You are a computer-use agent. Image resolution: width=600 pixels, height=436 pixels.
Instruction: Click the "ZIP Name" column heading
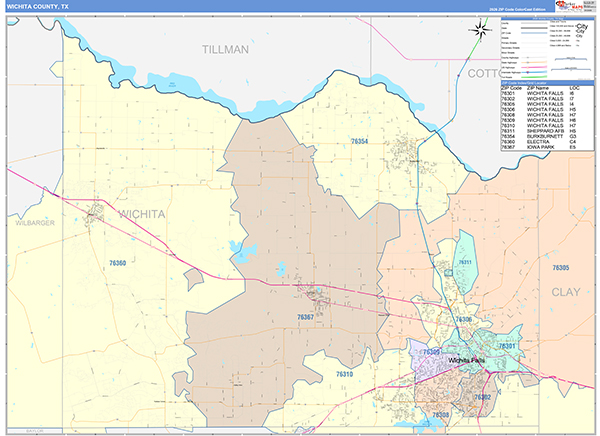tap(538, 88)
